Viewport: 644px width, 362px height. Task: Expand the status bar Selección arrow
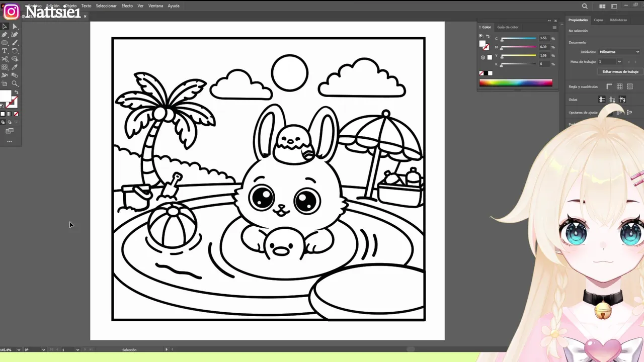point(167,349)
